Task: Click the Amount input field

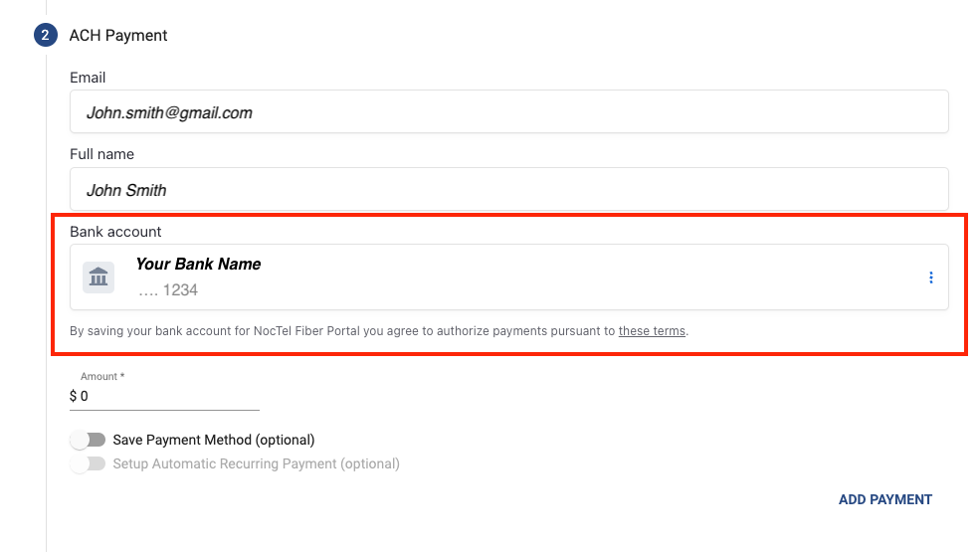Action: click(x=171, y=396)
